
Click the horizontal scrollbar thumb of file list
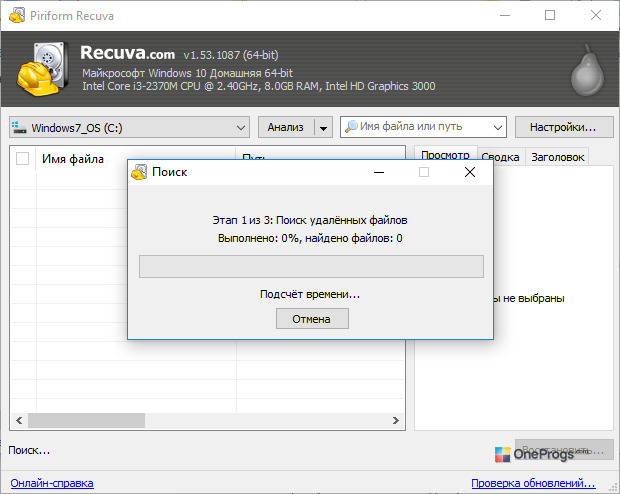(86, 420)
